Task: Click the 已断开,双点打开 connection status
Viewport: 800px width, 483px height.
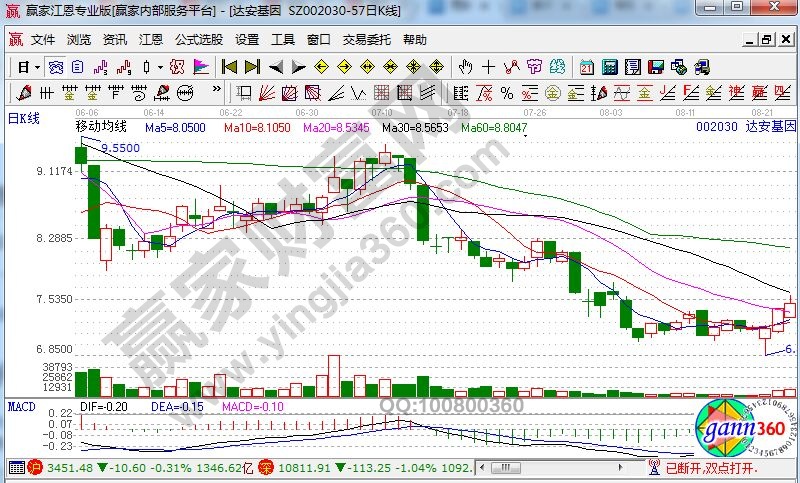Action: coord(711,467)
